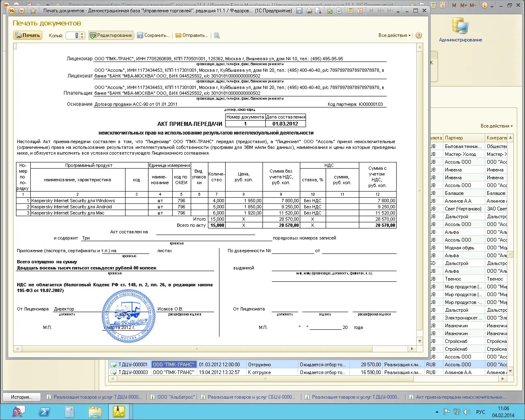Image resolution: width=525 pixels, height=420 pixels.
Task: Click the Контрагент column header
Action: click(496, 138)
